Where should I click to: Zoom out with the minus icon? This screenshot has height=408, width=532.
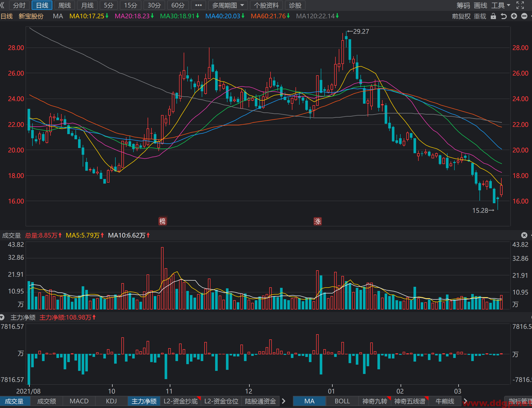pyautogui.click(x=524, y=16)
